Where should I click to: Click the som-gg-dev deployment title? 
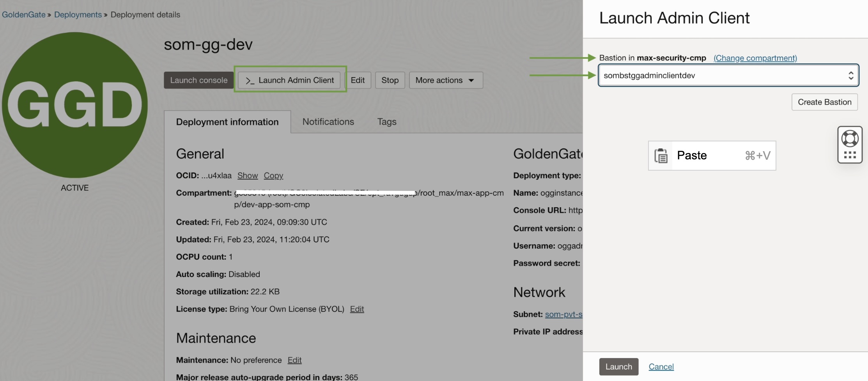[x=208, y=44]
